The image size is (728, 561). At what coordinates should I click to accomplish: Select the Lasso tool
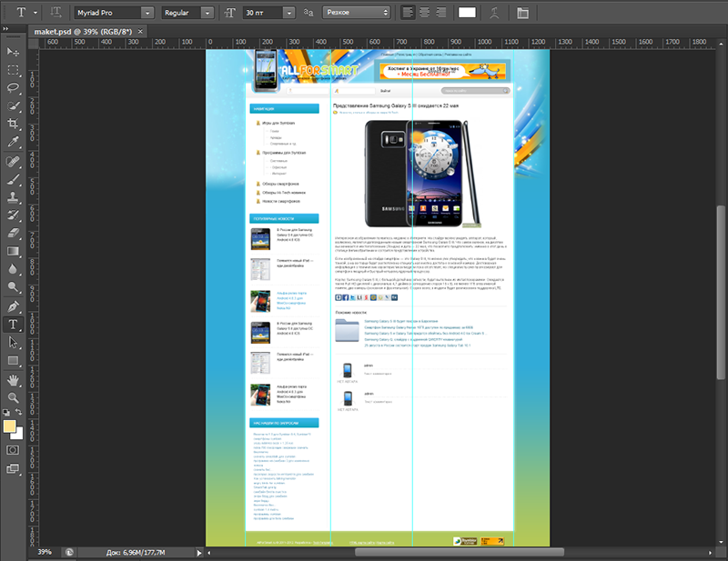click(x=14, y=88)
